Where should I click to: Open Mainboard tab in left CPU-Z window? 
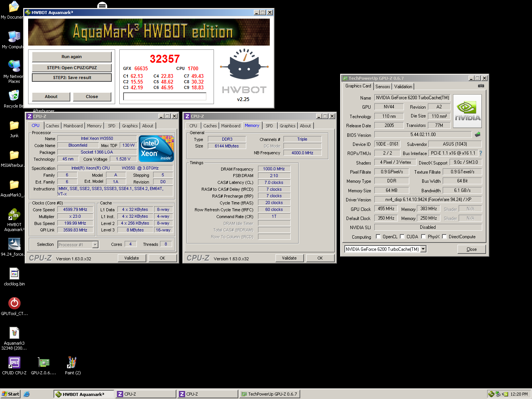point(73,126)
